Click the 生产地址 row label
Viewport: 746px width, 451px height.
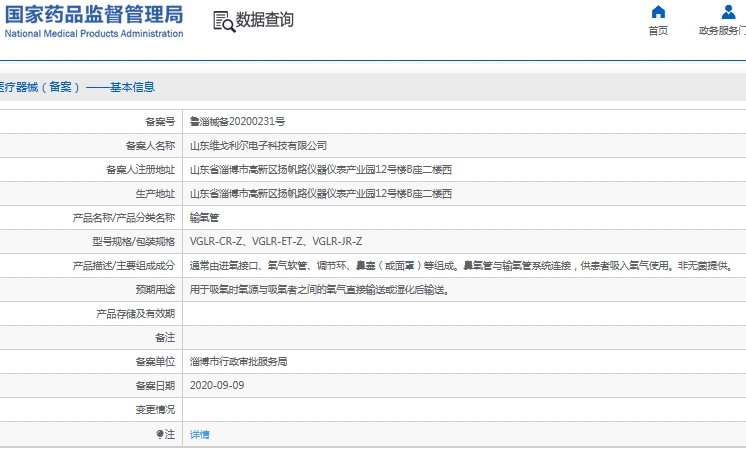[x=155, y=194]
